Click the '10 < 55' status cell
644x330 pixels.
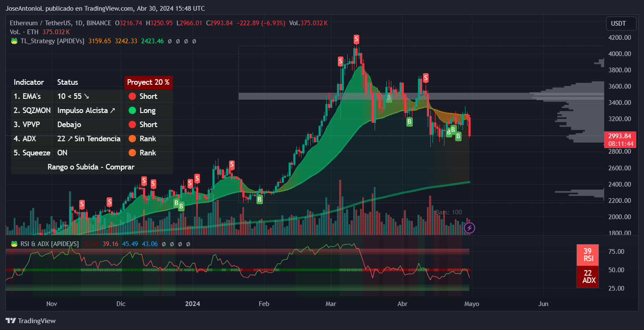[73, 96]
